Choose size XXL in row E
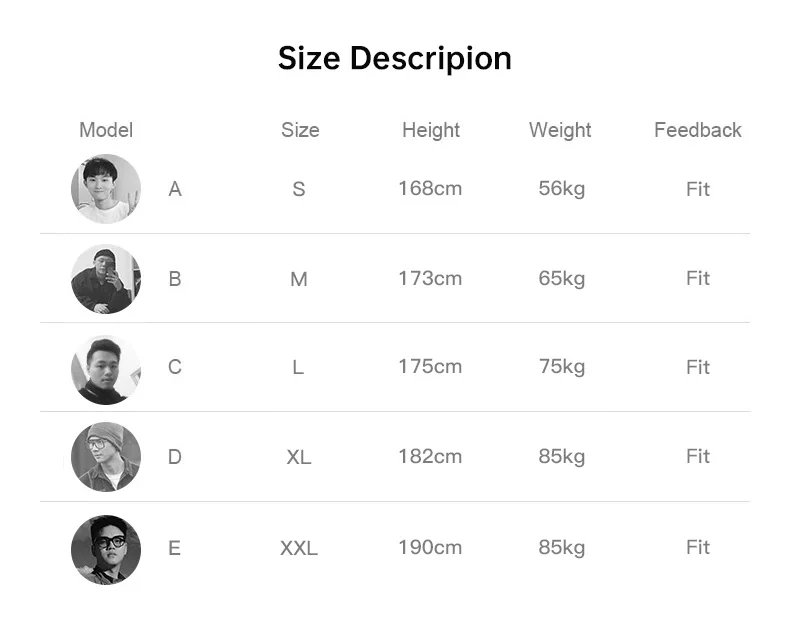The height and width of the screenshot is (636, 790). [x=299, y=548]
